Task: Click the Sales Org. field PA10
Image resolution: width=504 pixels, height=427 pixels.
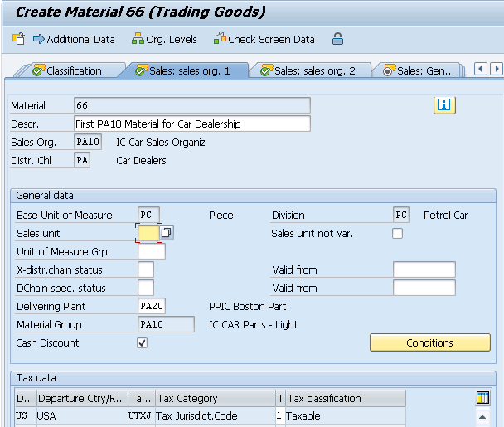Action: click(88, 142)
